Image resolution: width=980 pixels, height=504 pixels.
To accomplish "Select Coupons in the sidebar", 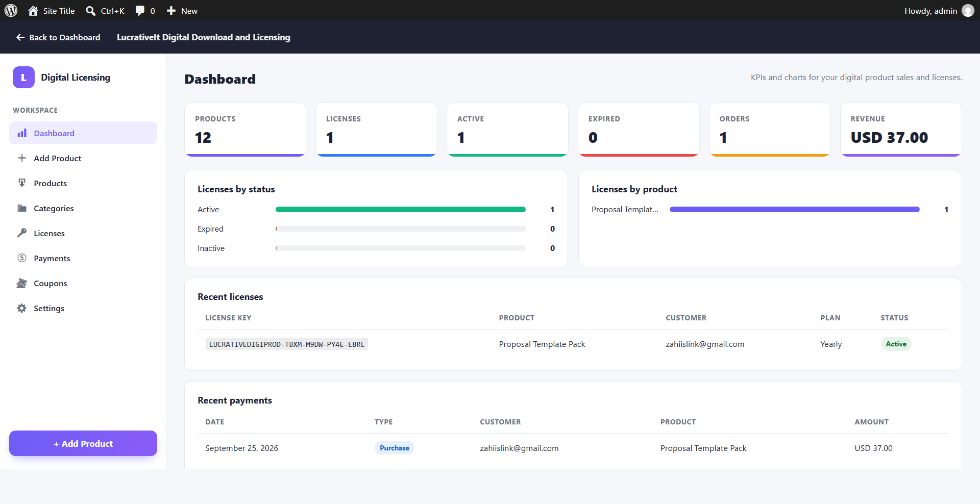I will [83, 283].
